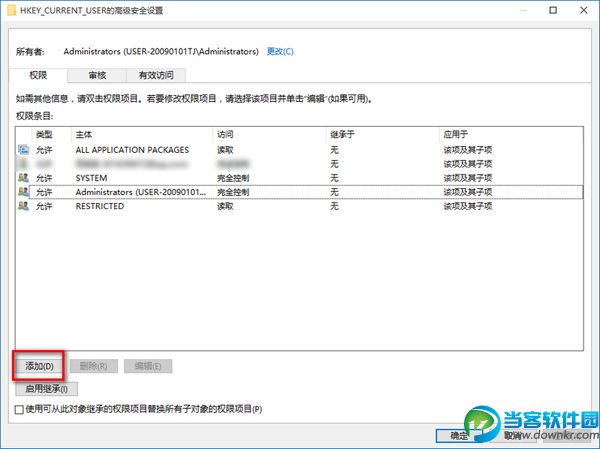Click 读取 in the ALL APPLICATION PACKAGES row
Image resolution: width=600 pixels, height=449 pixels.
click(225, 150)
